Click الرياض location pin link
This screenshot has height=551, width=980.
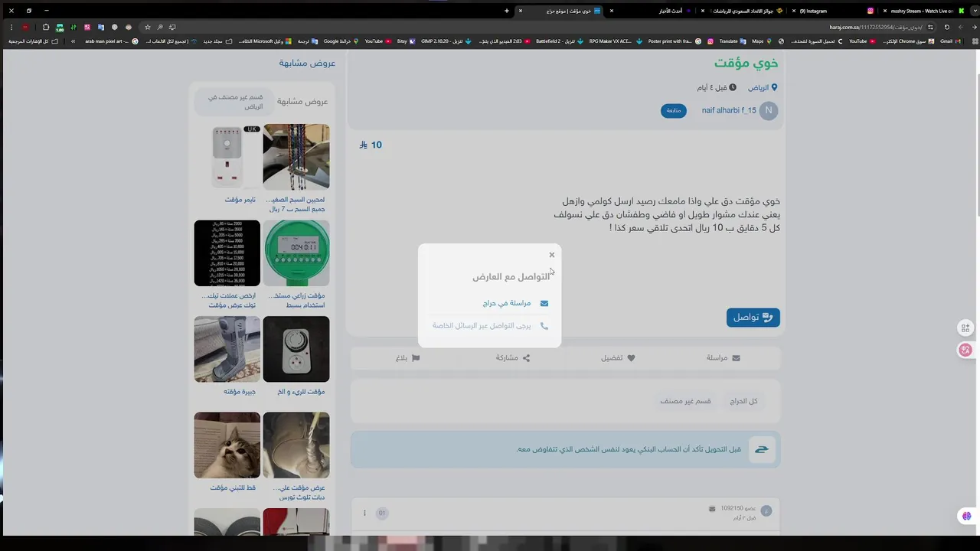point(763,87)
